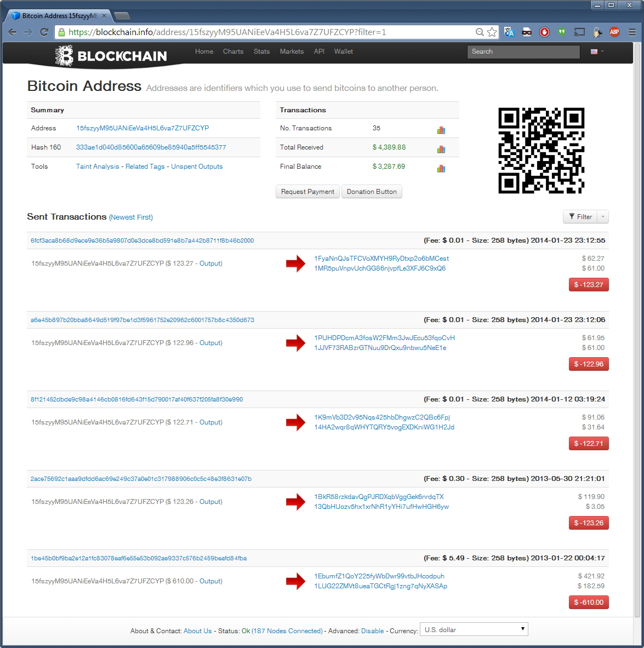Screen dimensions: 644x648
Task: Open transaction hash a6e45b897b20bba8649d519f...
Action: (x=143, y=320)
